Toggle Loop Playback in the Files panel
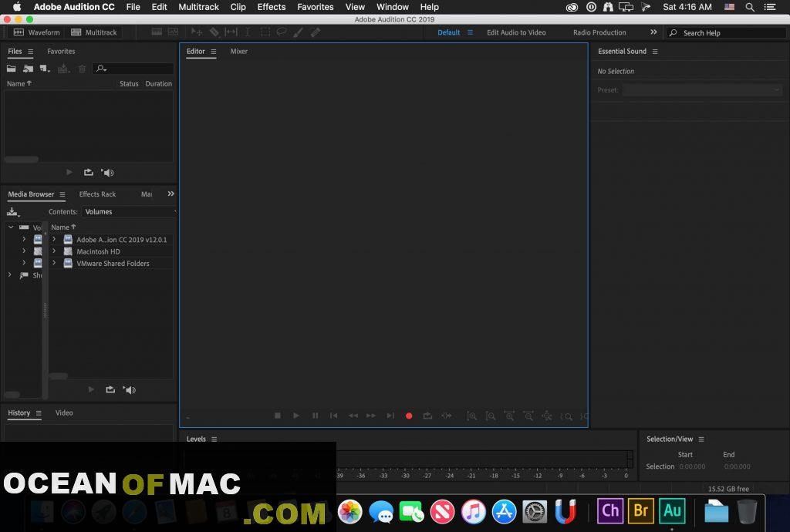This screenshot has height=532, width=790. [x=88, y=173]
